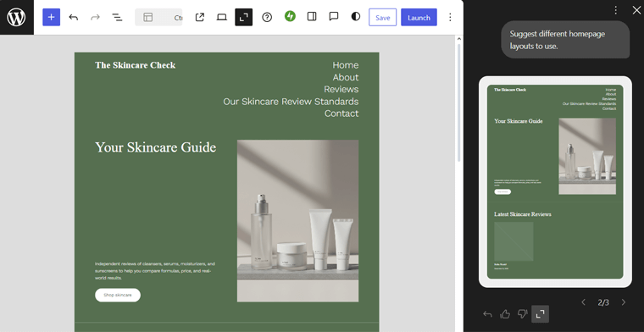Give the suggestion a thumbs down

(x=522, y=314)
